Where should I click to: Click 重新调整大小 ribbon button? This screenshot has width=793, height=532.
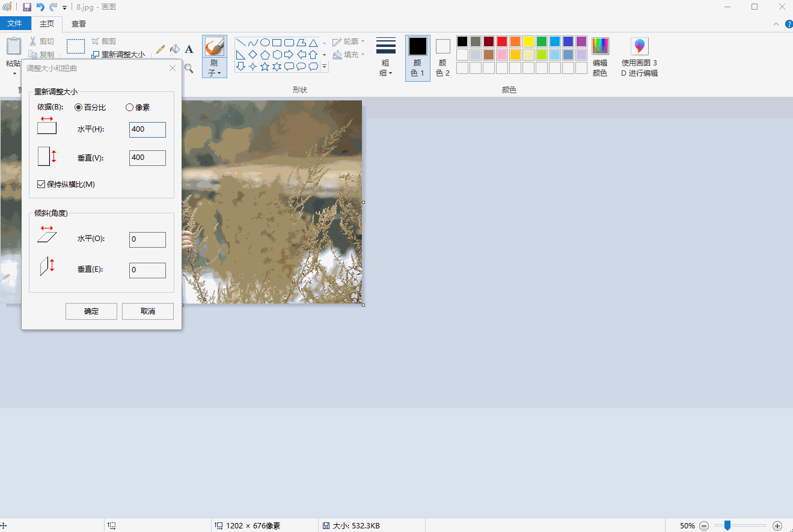tap(118, 55)
